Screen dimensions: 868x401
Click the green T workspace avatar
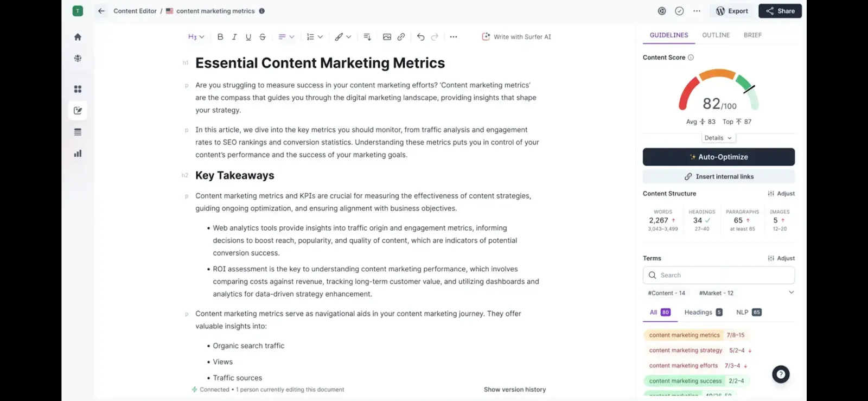(78, 11)
